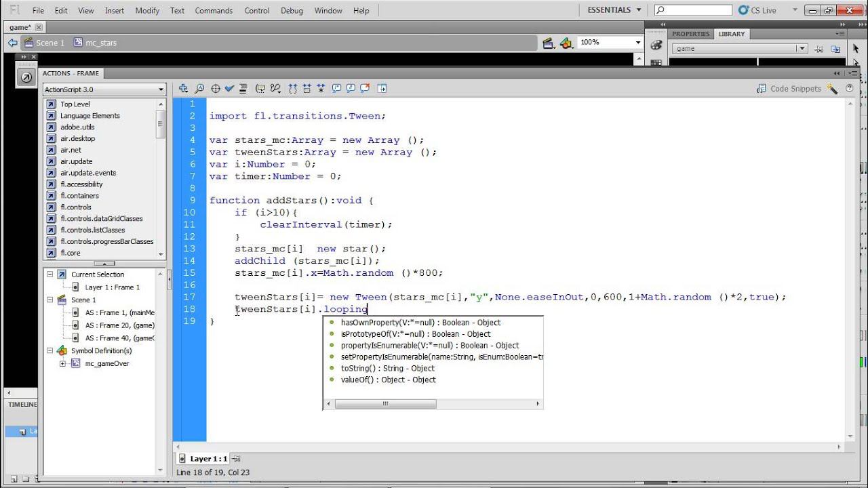The height and width of the screenshot is (488, 868).
Task: Open the ActionScript 3.0 version dropdown
Action: click(104, 89)
